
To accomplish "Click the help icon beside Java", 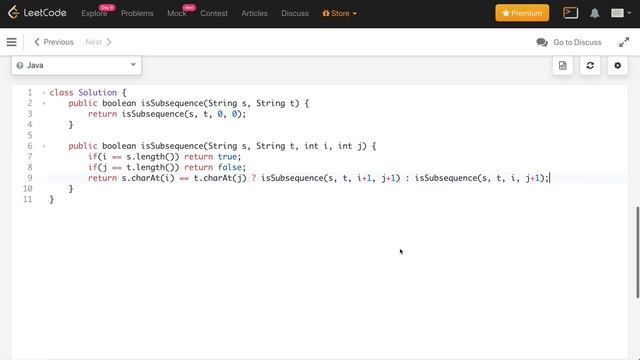I will point(20,65).
